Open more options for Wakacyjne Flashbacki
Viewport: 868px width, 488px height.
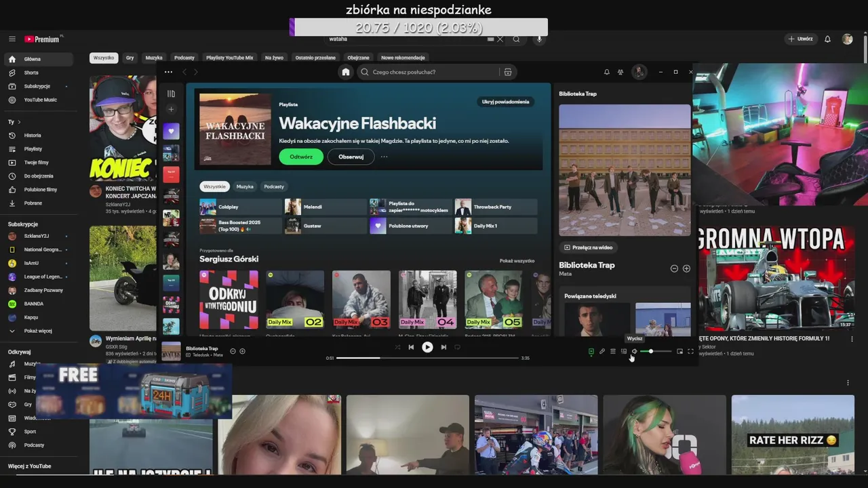point(384,157)
